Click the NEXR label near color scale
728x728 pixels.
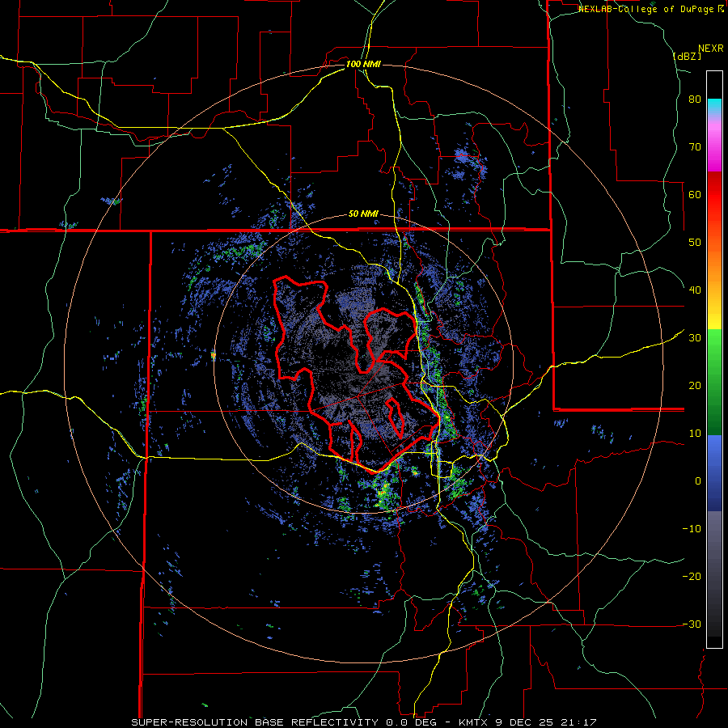click(711, 49)
